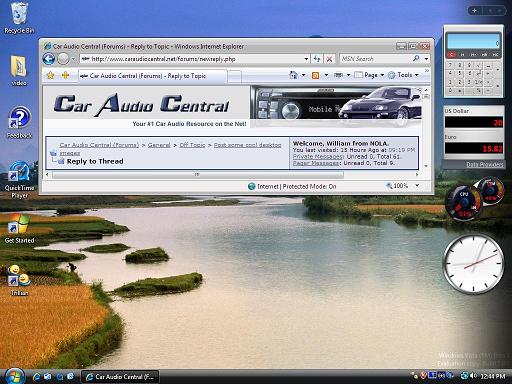This screenshot has height=384, width=512.
Task: Click the US Dollar amount field
Action: (x=474, y=122)
